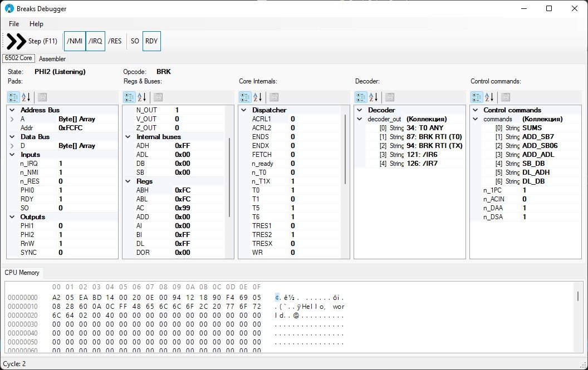The height and width of the screenshot is (370, 588).
Task: Sort Regs & Buses properties alphabetically
Action: coord(143,97)
